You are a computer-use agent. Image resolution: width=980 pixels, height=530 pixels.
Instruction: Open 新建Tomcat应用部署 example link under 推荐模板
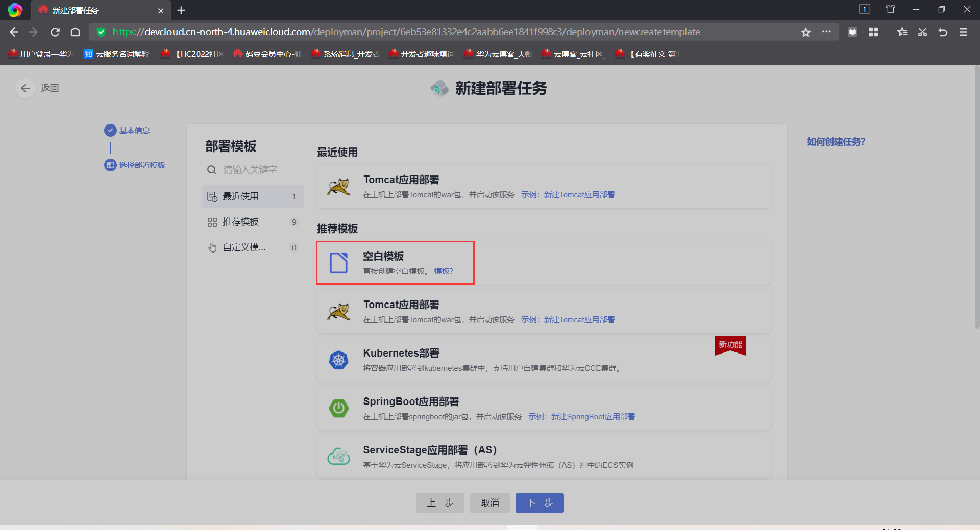pyautogui.click(x=579, y=320)
